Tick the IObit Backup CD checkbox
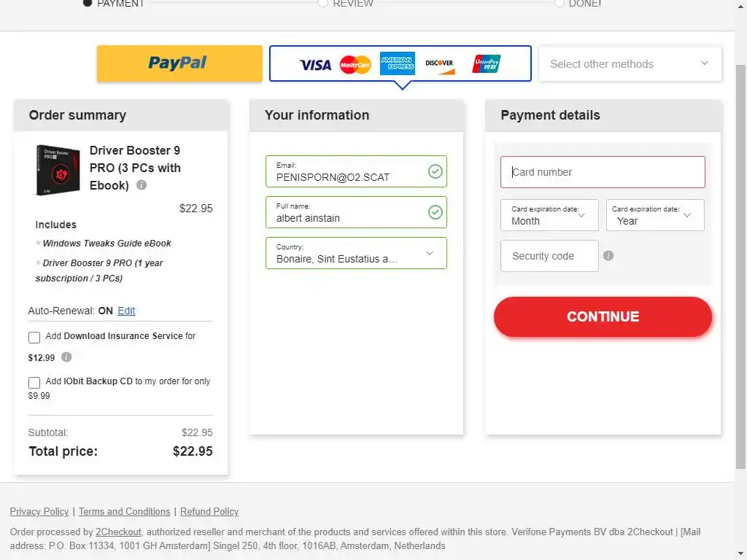Image resolution: width=747 pixels, height=560 pixels. click(34, 383)
